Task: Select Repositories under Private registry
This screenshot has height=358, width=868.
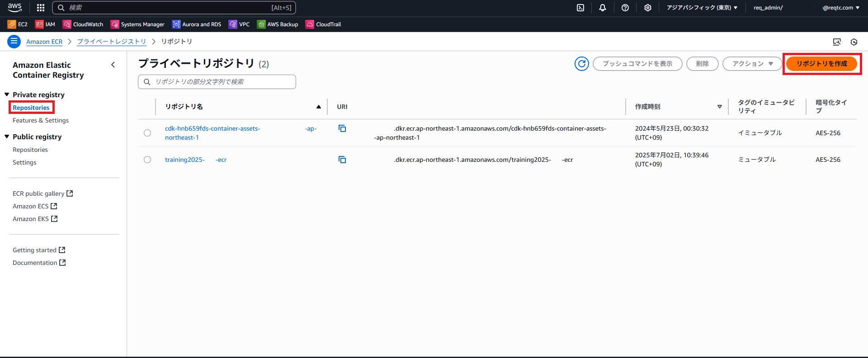Action: click(x=31, y=108)
